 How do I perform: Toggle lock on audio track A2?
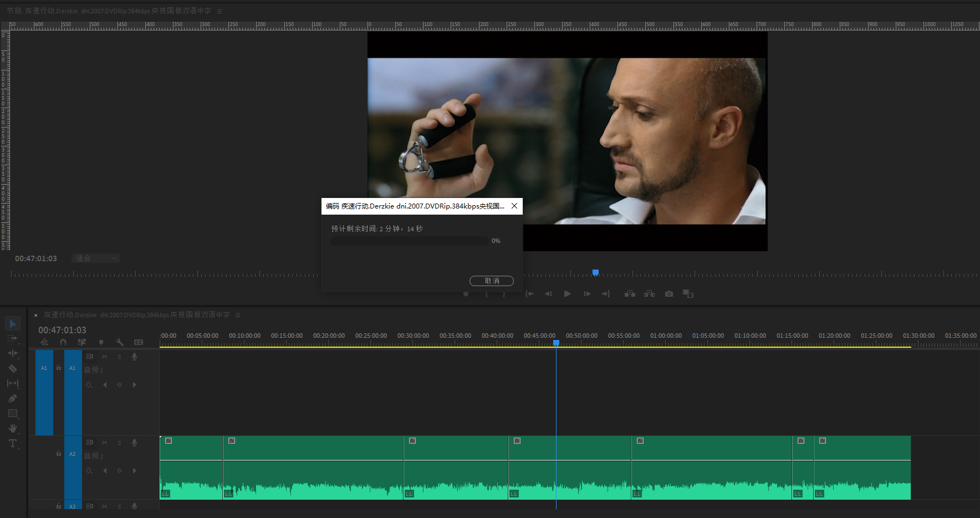point(59,454)
